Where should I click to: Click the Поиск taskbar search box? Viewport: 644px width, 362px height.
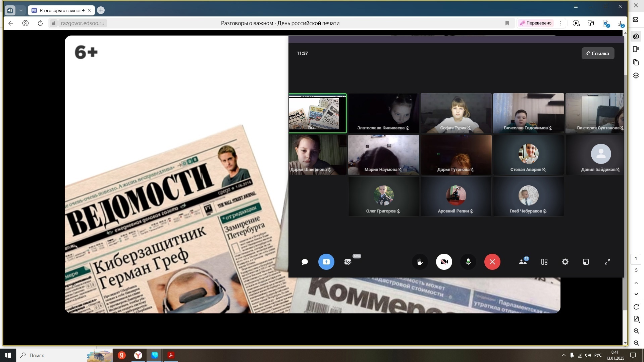(x=65, y=355)
